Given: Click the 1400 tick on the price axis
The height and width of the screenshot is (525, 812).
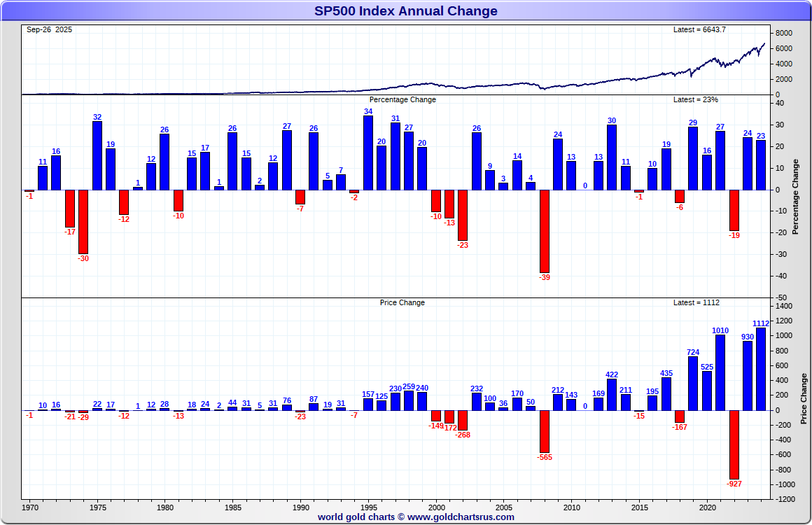Looking at the screenshot, I should pos(784,307).
